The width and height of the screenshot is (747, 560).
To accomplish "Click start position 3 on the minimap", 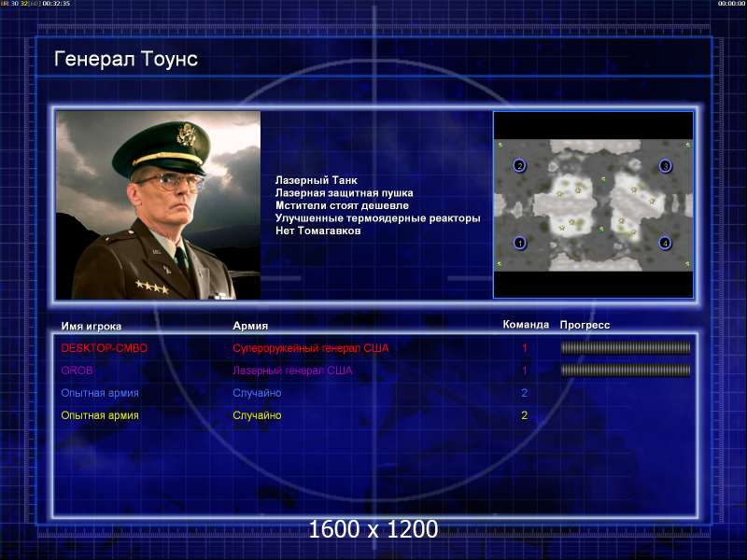I will (665, 166).
